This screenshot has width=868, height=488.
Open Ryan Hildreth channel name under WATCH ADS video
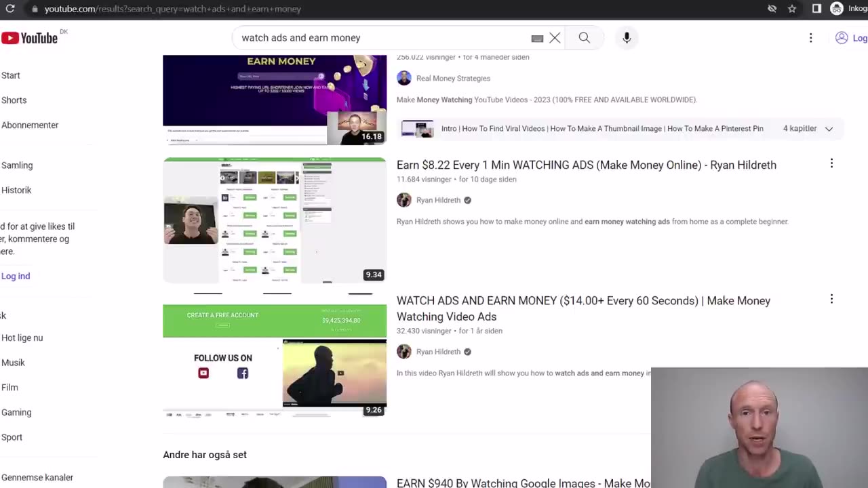point(438,352)
